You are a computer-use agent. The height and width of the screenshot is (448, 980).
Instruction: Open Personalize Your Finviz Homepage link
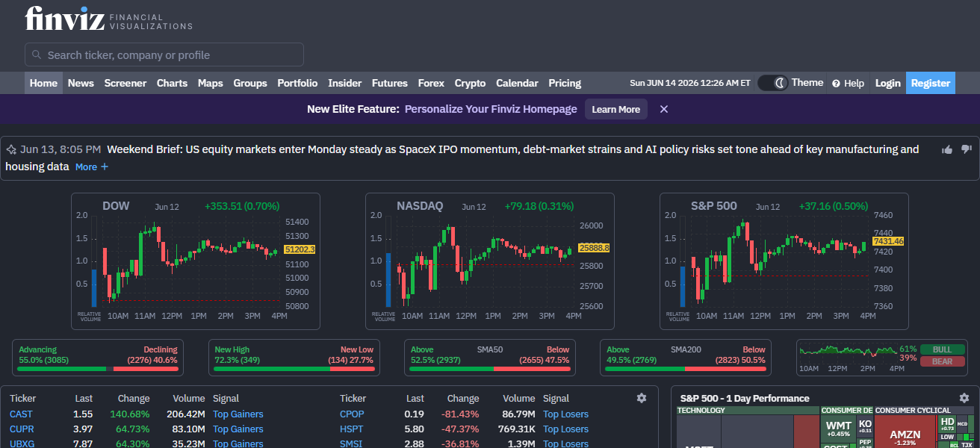(491, 109)
